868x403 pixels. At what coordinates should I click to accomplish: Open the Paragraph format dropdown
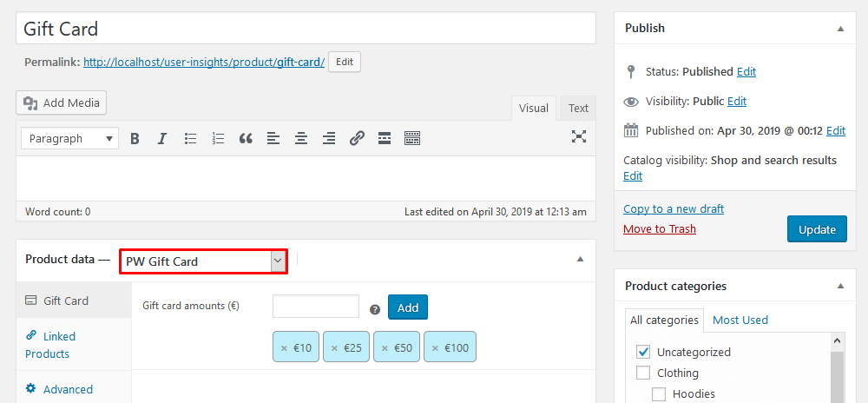point(69,138)
